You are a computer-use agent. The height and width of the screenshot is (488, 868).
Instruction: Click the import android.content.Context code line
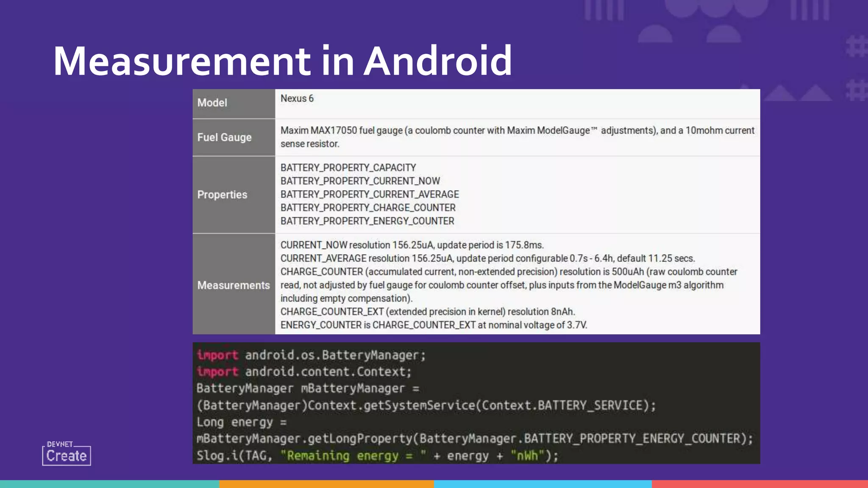304,372
